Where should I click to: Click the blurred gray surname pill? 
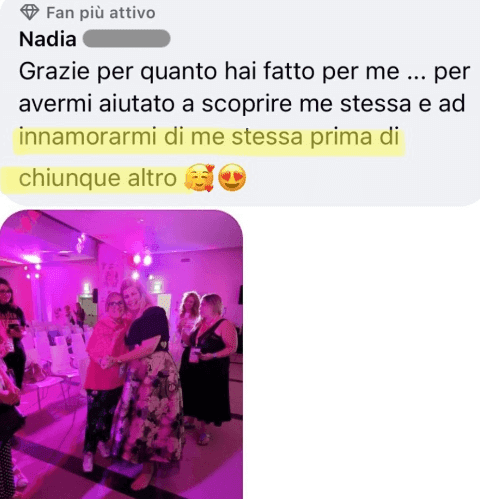tap(126, 39)
